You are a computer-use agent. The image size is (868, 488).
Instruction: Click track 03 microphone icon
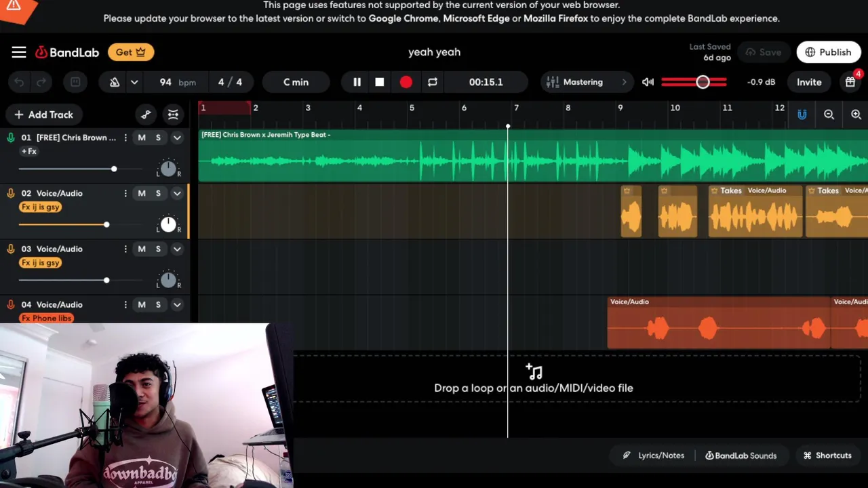pyautogui.click(x=11, y=249)
